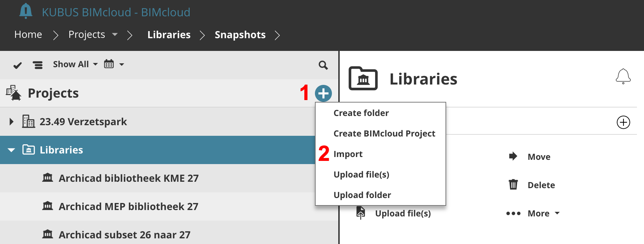The width and height of the screenshot is (644, 244).
Task: Click Archicad MEP bibliotheek 27 library icon
Action: (x=47, y=206)
